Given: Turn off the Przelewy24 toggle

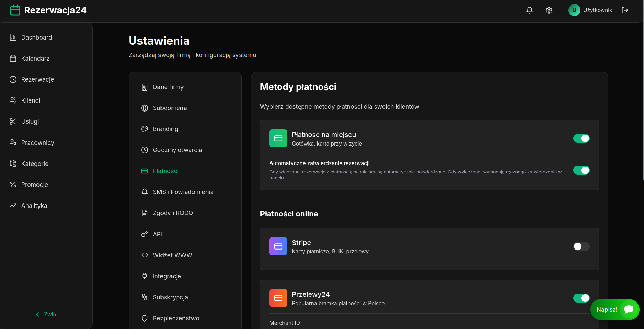Looking at the screenshot, I should point(581,298).
